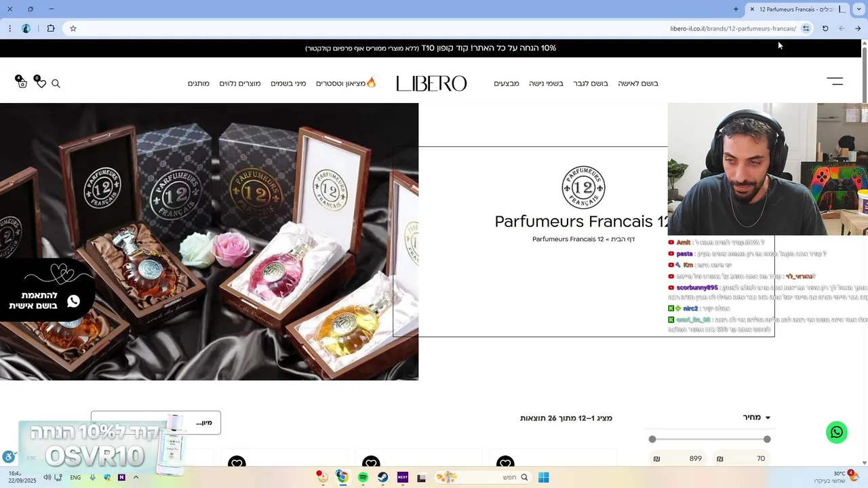Open the Chrome profile avatar
This screenshot has height=488, width=868.
point(26,28)
